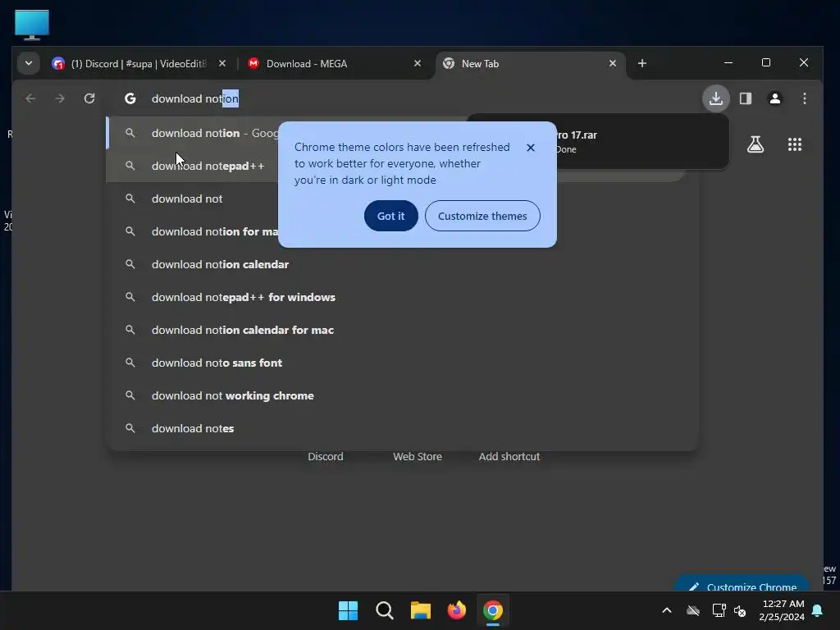Open a new tab with the plus button
840x630 pixels.
[641, 63]
